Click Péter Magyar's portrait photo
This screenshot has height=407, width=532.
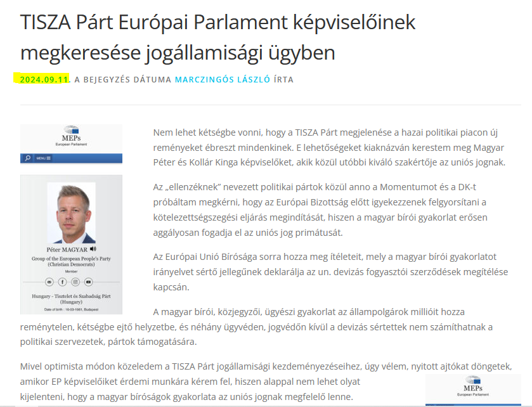coord(71,213)
